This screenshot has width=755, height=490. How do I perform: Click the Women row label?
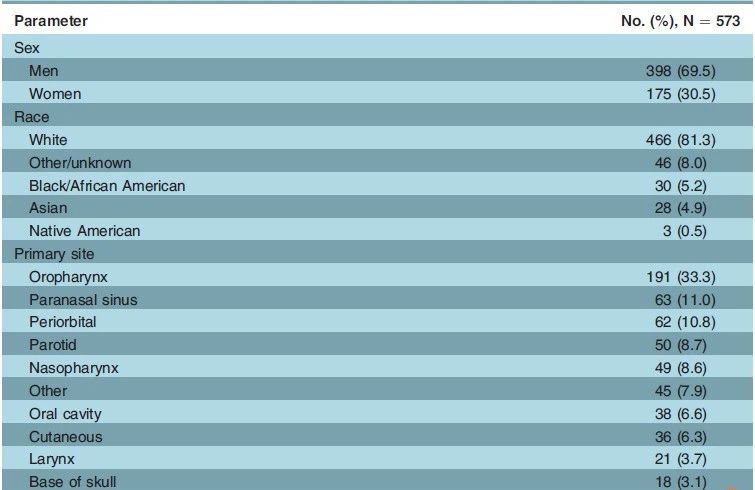55,94
